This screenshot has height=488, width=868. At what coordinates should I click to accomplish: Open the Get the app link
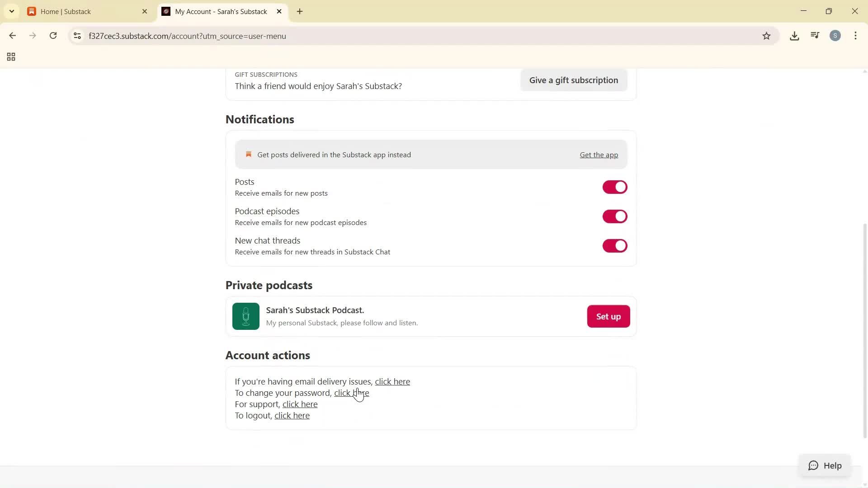coord(599,155)
